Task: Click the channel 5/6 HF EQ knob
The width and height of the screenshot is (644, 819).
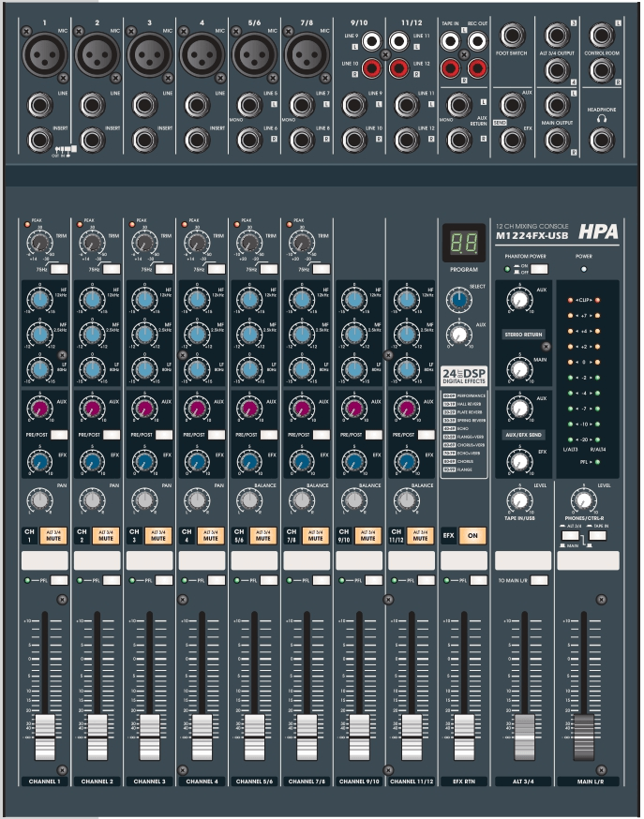Action: [249, 300]
